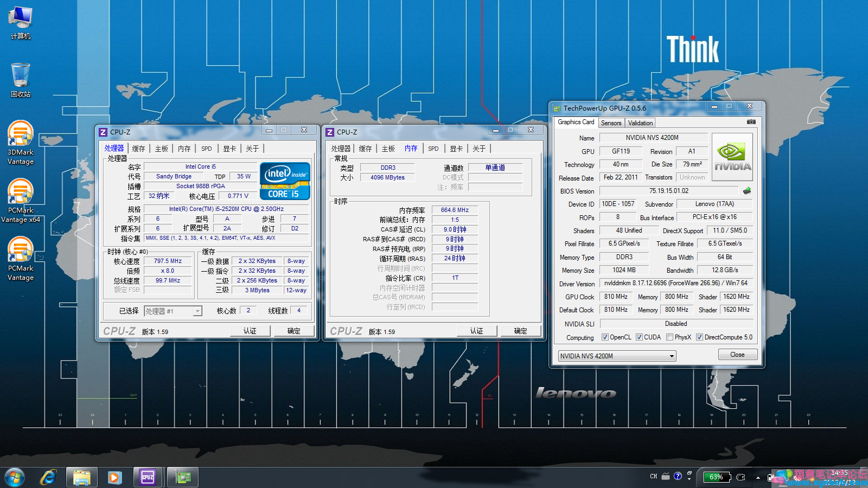
Task: Open 主板 tab in CPU-Z processor window
Action: [x=162, y=149]
